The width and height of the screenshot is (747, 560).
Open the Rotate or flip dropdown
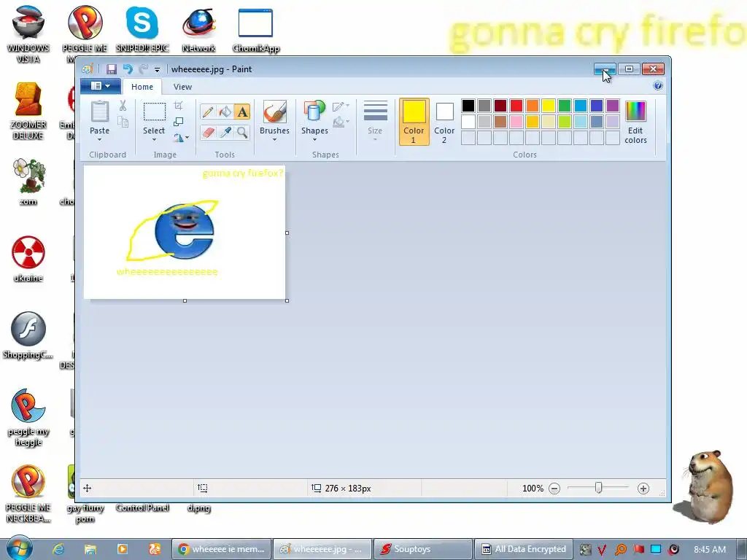[181, 138]
